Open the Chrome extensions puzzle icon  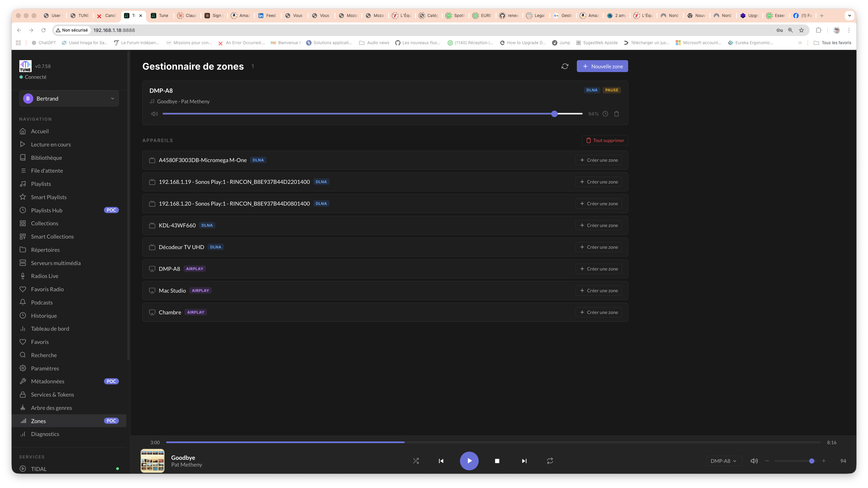click(x=819, y=30)
